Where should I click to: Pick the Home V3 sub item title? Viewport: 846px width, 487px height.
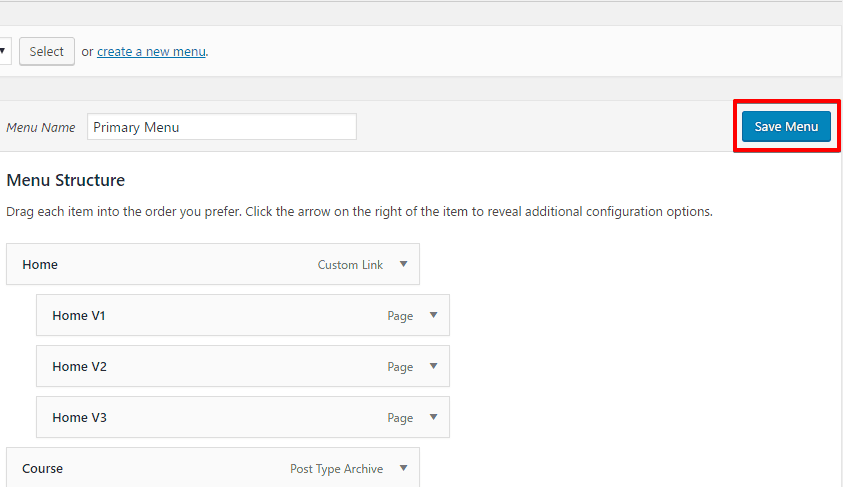tap(79, 418)
